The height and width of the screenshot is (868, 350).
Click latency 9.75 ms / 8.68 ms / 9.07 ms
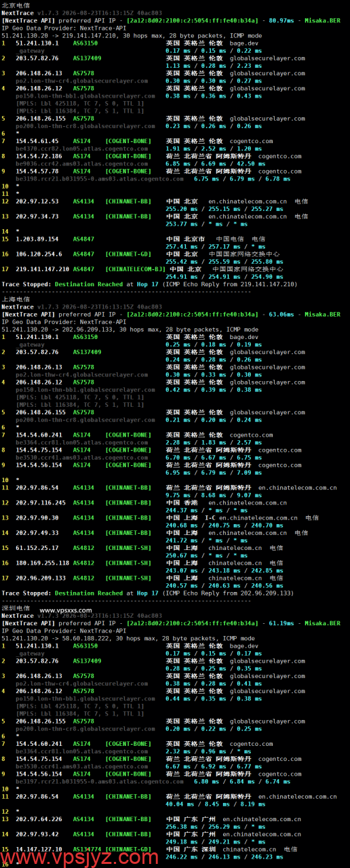[214, 495]
